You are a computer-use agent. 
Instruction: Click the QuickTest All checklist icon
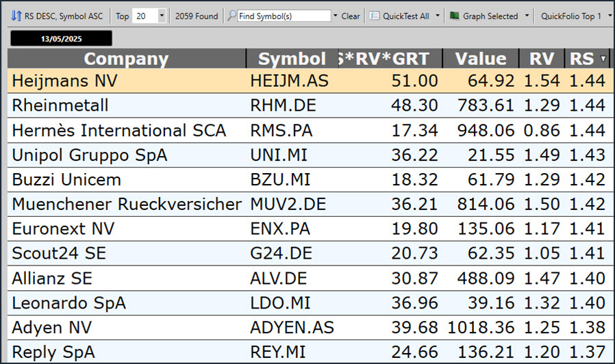pos(375,16)
